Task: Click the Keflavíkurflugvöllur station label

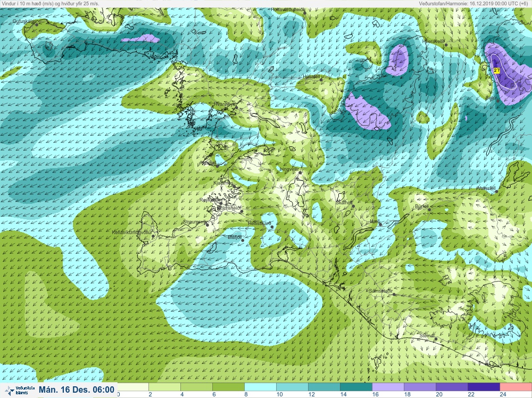Action: click(131, 233)
